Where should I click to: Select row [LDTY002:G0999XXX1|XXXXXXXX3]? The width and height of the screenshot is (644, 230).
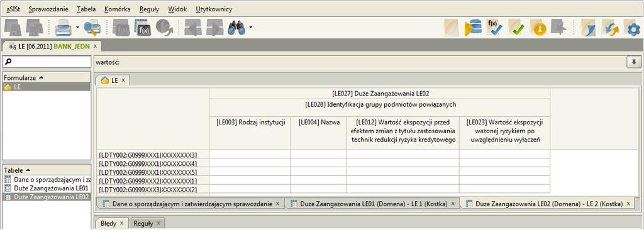[x=153, y=155]
